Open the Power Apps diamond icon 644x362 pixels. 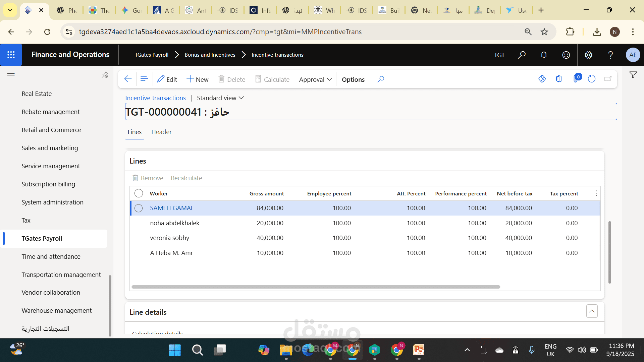[542, 79]
